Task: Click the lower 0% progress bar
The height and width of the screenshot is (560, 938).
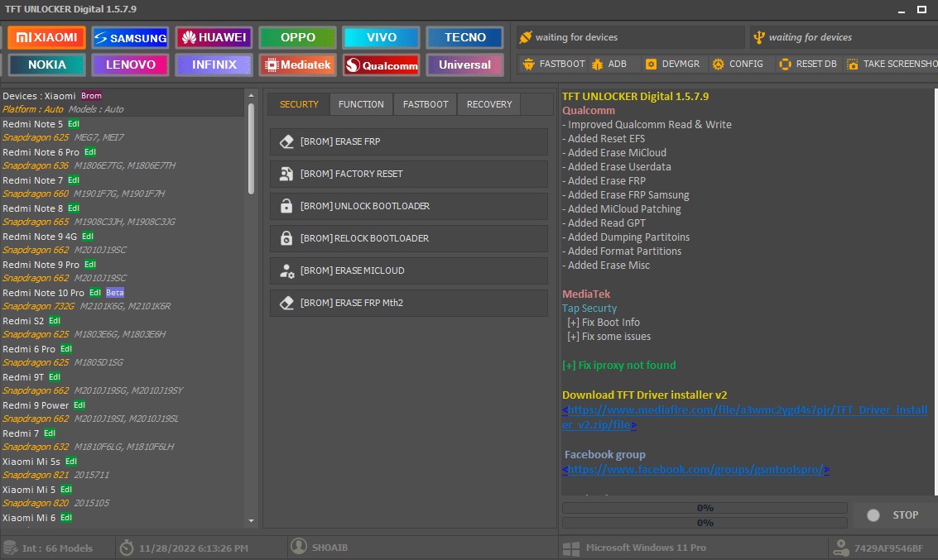Action: coord(705,523)
